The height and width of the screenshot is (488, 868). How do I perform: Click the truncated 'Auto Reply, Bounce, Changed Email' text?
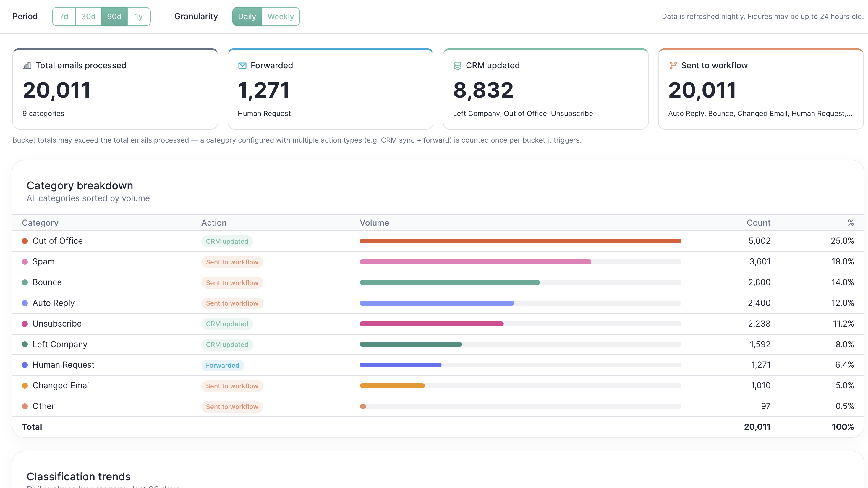coord(760,114)
